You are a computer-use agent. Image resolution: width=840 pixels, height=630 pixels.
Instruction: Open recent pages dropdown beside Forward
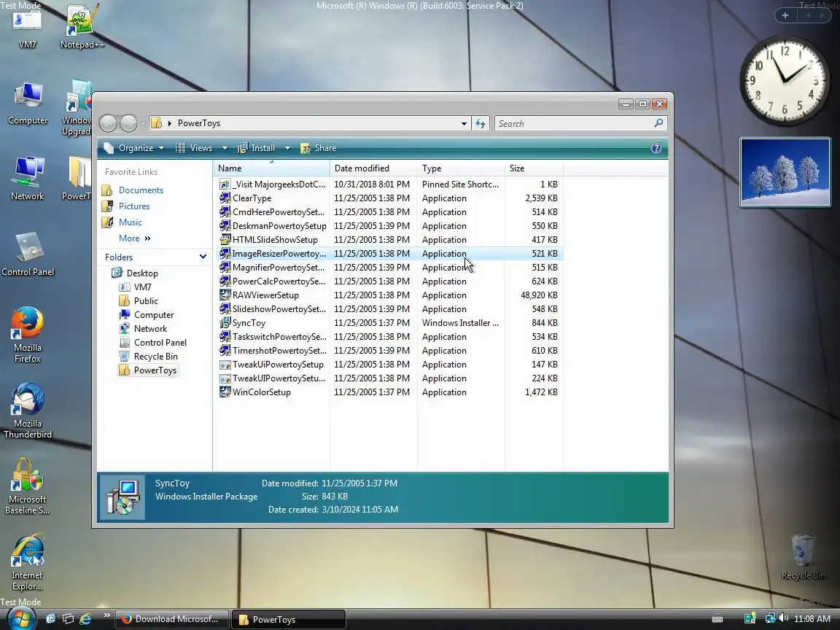coord(143,124)
